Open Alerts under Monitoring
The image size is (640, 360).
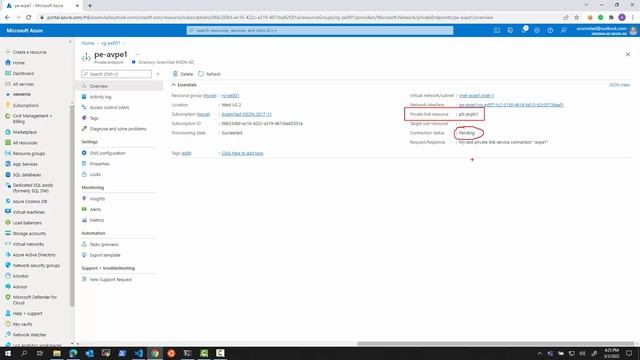(x=95, y=209)
